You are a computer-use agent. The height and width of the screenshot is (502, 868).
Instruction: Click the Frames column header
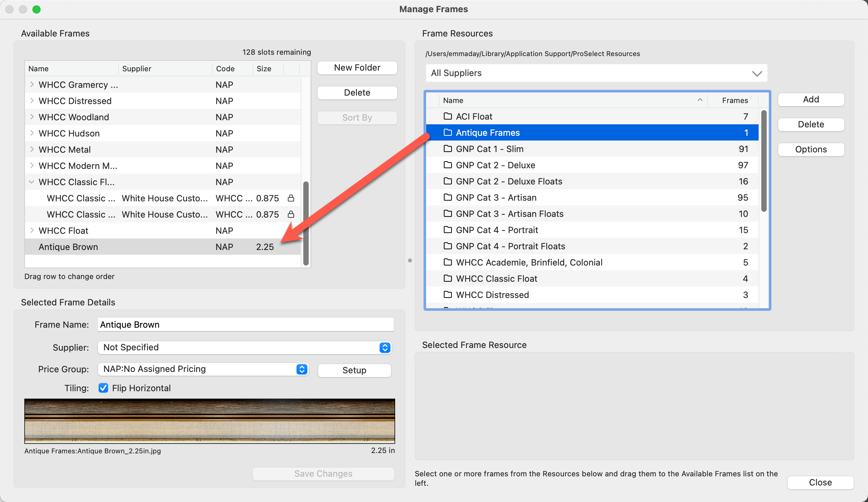[735, 100]
